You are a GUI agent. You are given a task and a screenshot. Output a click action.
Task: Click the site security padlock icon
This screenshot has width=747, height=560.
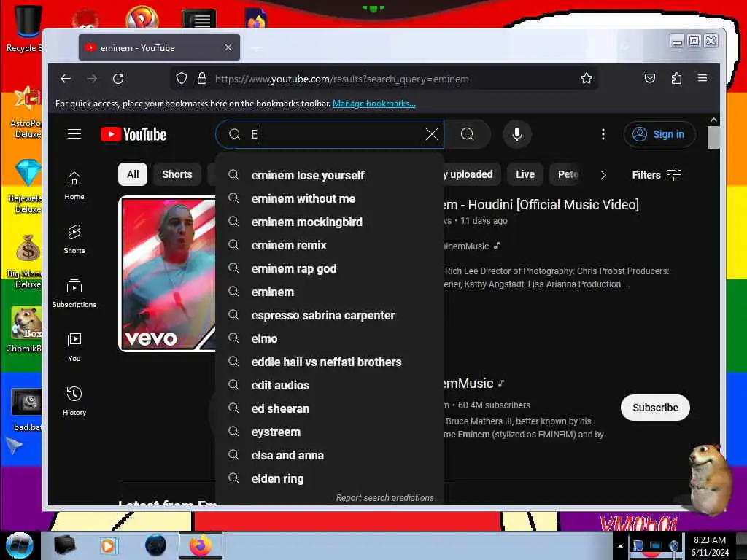[x=202, y=78]
